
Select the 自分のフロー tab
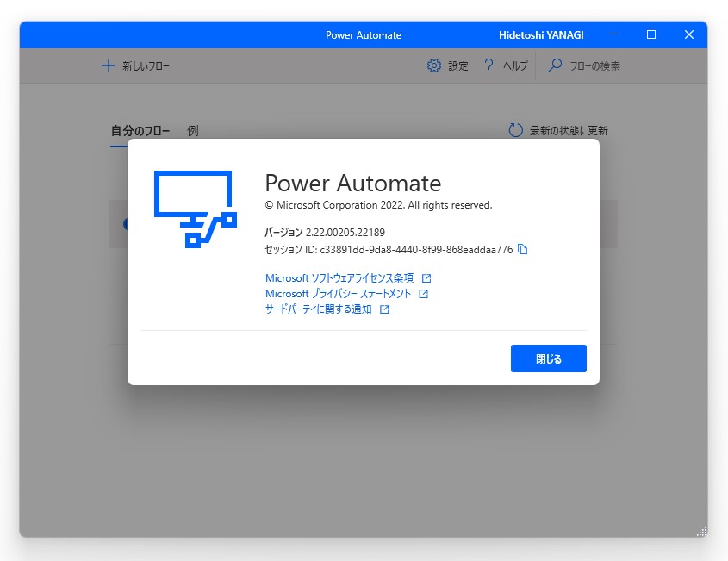coord(143,130)
